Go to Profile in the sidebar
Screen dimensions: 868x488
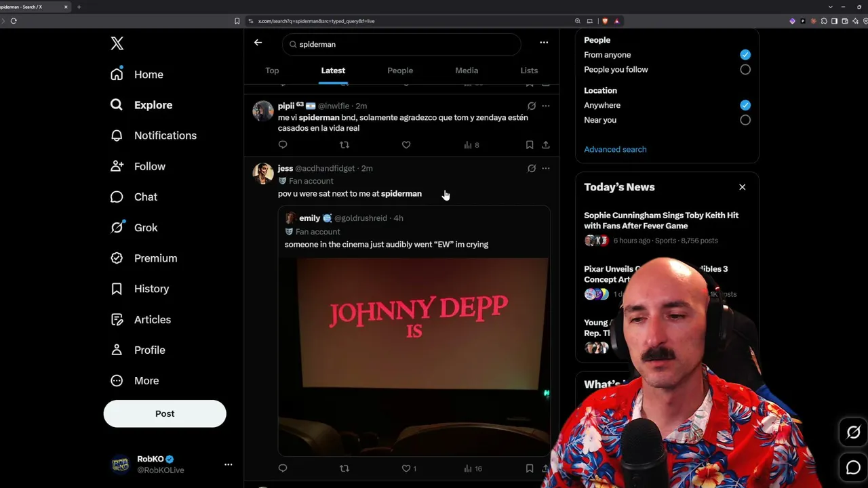[x=138, y=350]
